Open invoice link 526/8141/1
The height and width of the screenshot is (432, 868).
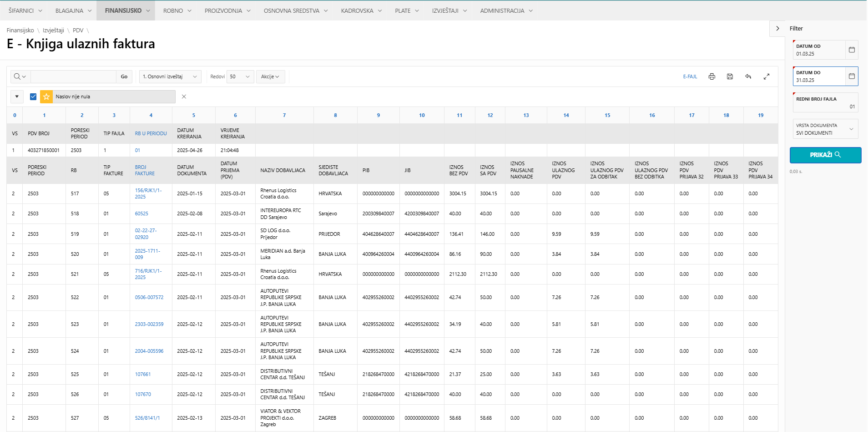point(147,418)
